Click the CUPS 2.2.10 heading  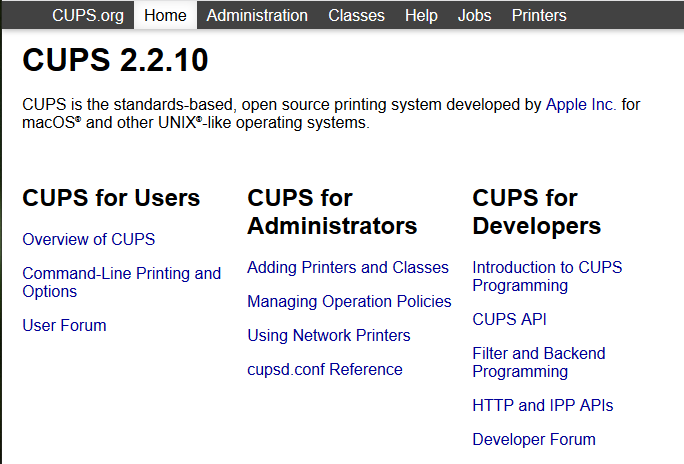[115, 60]
